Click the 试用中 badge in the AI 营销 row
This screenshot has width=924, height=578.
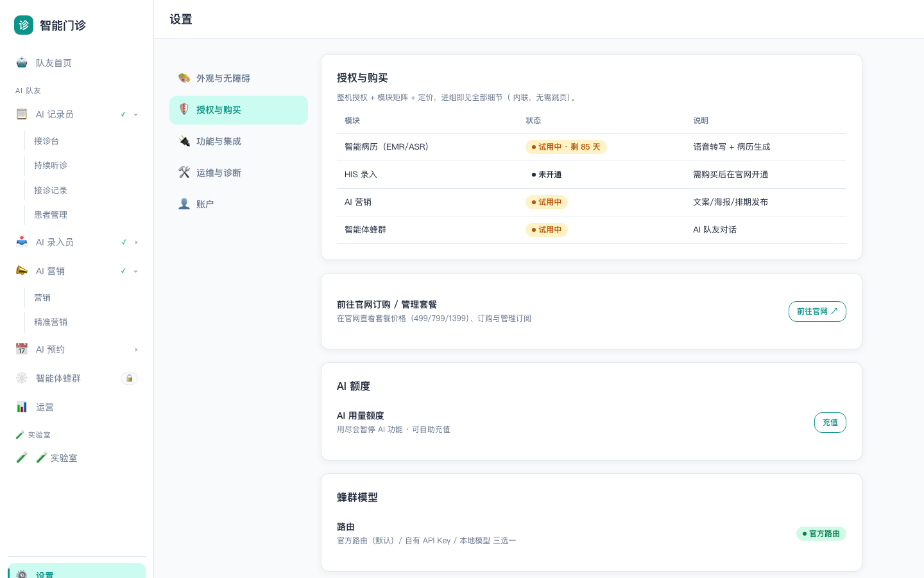(x=547, y=202)
